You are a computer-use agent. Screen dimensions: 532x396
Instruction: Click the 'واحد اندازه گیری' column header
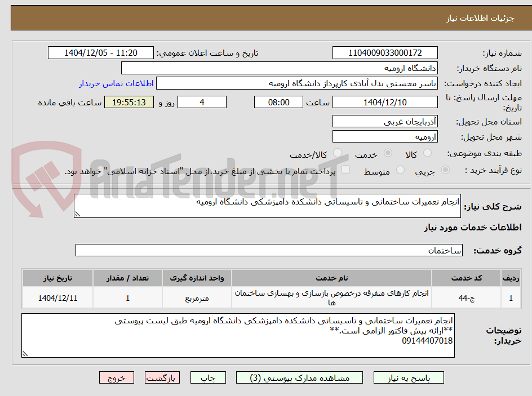(x=197, y=278)
